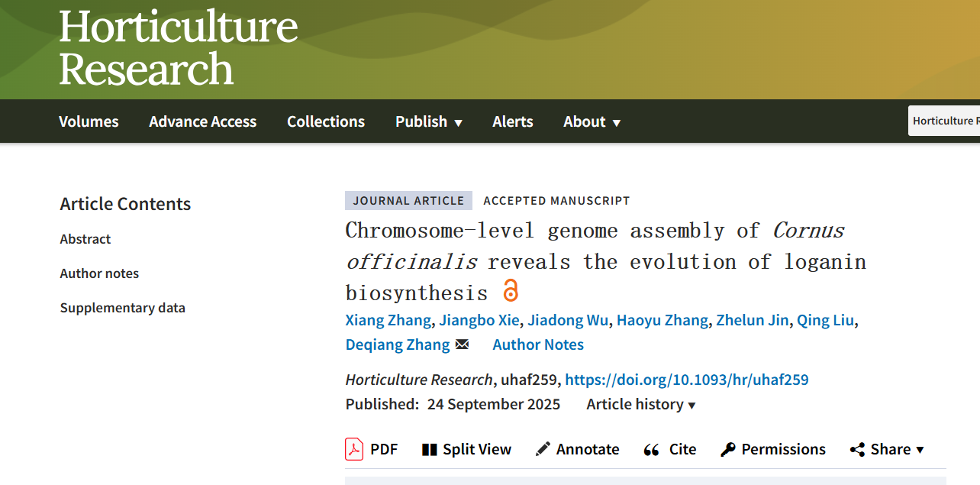Viewport: 980px width, 485px height.
Task: Click the Permissions key icon
Action: click(x=728, y=449)
